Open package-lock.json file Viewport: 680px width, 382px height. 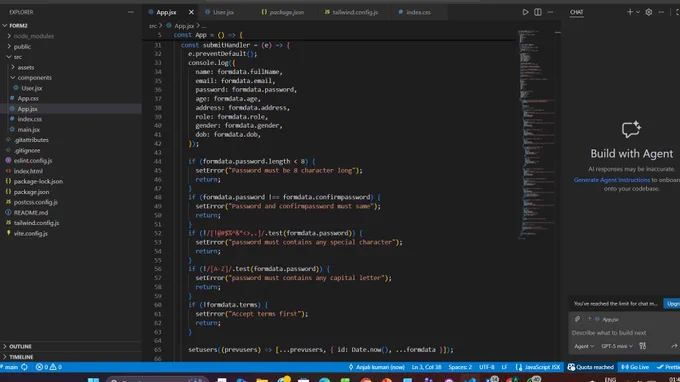tap(38, 181)
